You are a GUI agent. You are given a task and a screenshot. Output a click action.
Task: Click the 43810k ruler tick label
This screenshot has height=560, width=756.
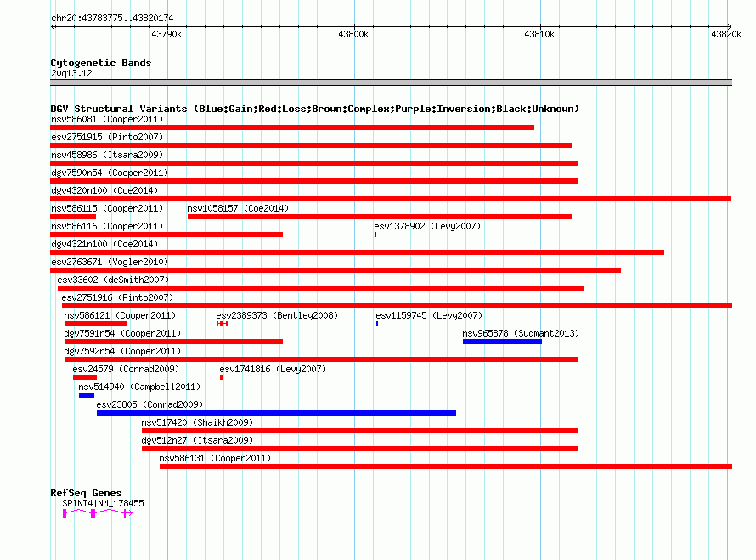[x=539, y=34]
